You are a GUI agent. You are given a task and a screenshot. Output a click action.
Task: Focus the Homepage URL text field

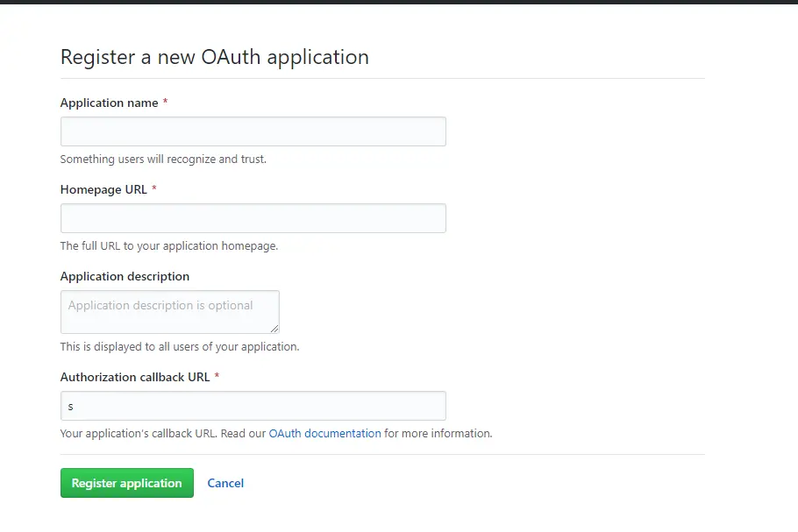(x=253, y=217)
